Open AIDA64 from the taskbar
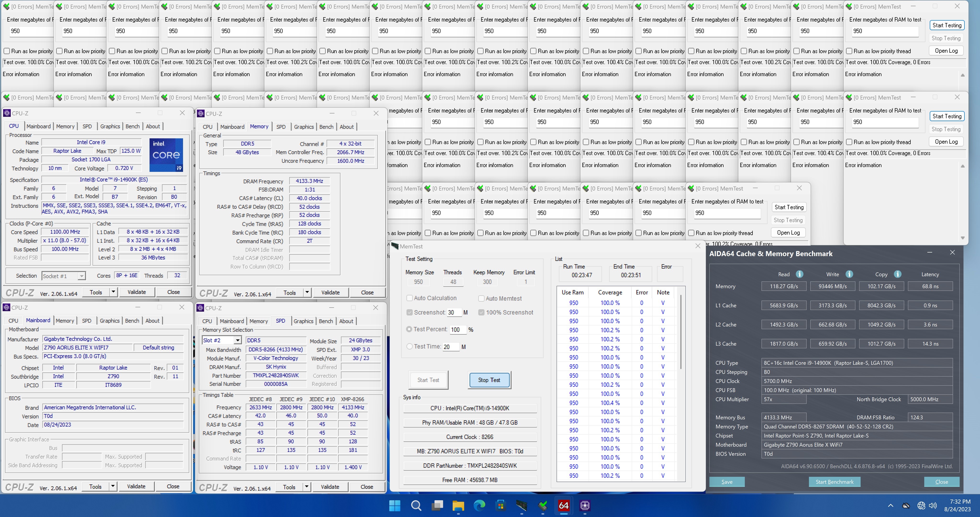Image resolution: width=980 pixels, height=517 pixels. (563, 506)
